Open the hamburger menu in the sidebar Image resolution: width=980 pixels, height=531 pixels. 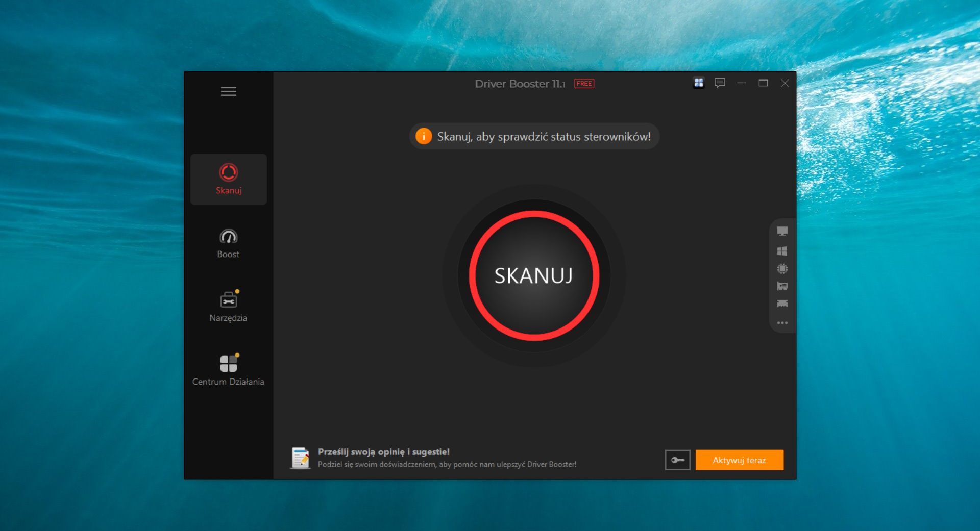coord(228,91)
